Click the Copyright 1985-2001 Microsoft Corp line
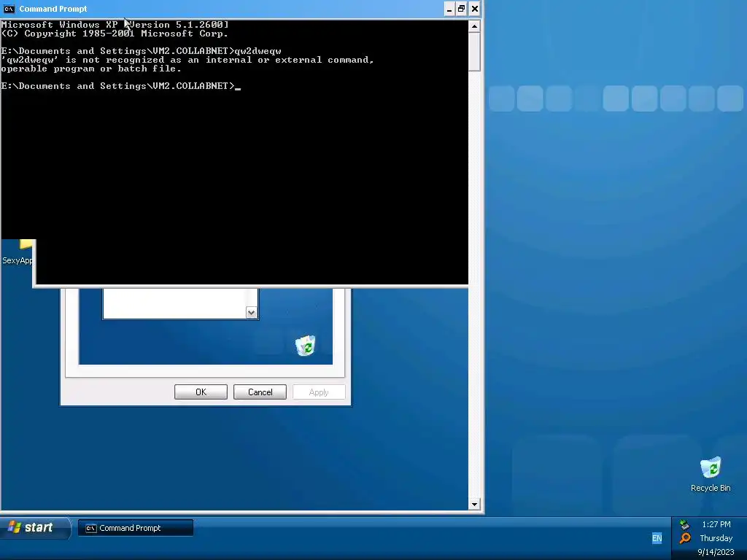747x560 pixels. (x=115, y=34)
